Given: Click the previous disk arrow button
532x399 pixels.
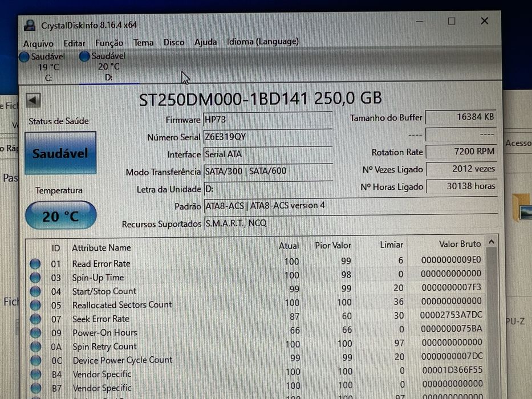Looking at the screenshot, I should (33, 100).
